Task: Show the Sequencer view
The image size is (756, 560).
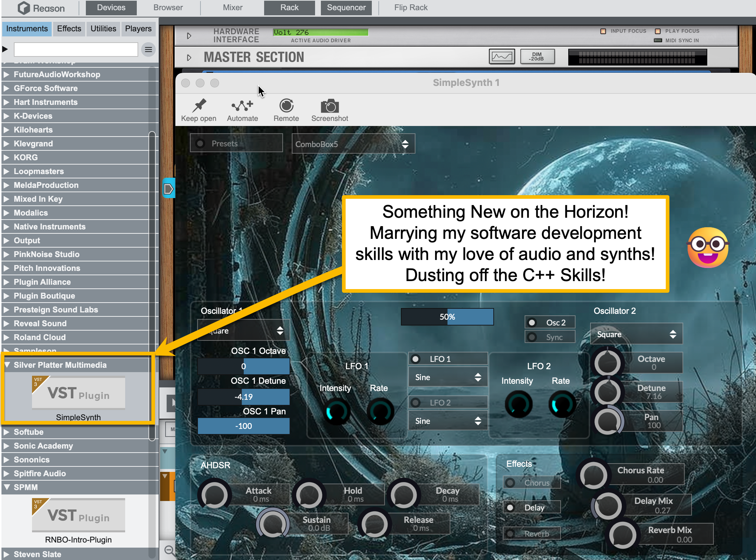Action: pos(346,8)
